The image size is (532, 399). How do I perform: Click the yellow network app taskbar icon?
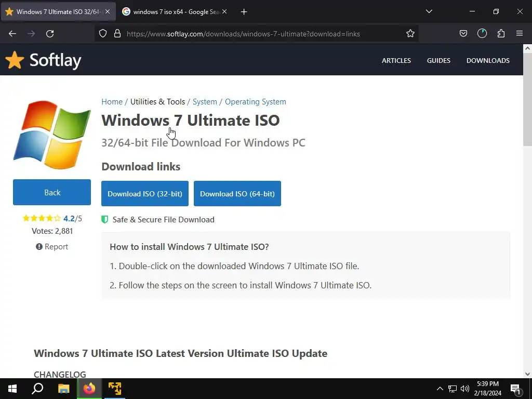pyautogui.click(x=115, y=389)
